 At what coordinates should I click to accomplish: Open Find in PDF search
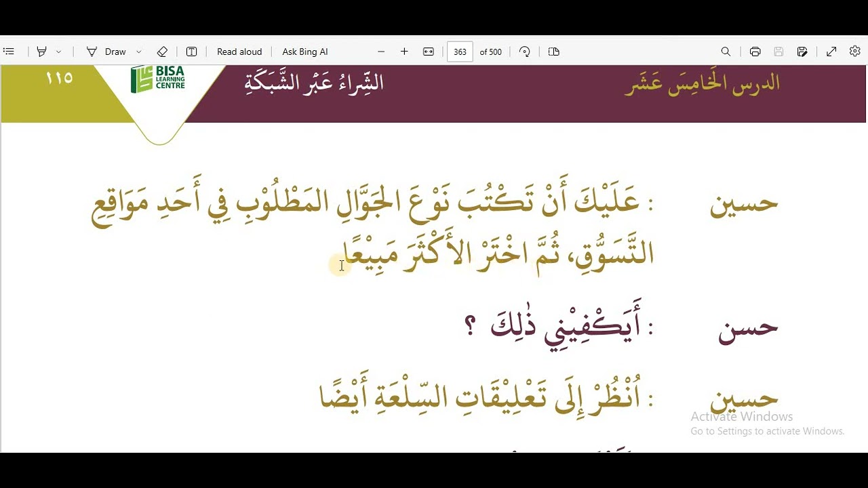click(726, 52)
